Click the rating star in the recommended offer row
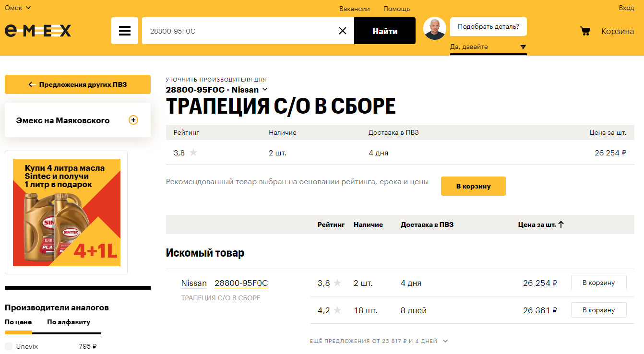 [193, 153]
